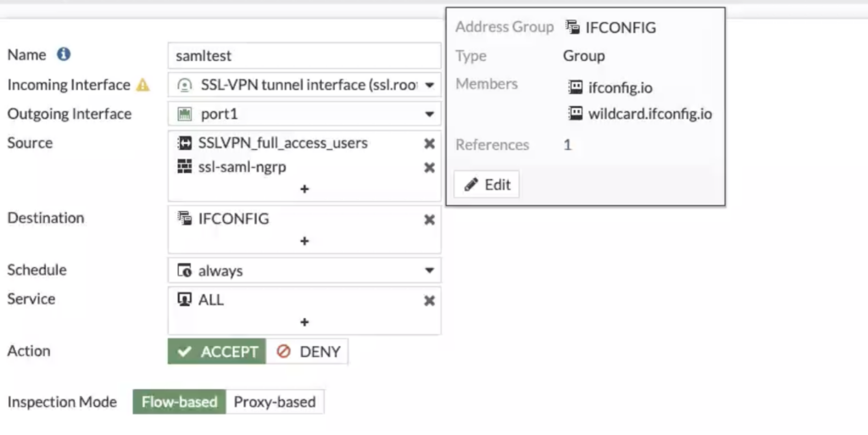868x435 pixels.
Task: Remove SSLVPN_full_access_users from Source
Action: click(429, 143)
